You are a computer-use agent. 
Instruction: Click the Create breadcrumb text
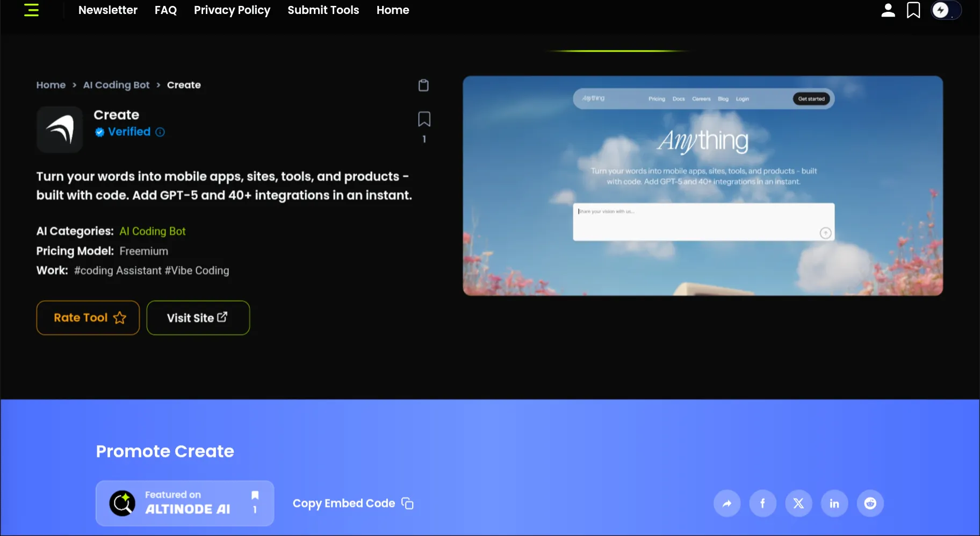(x=184, y=85)
